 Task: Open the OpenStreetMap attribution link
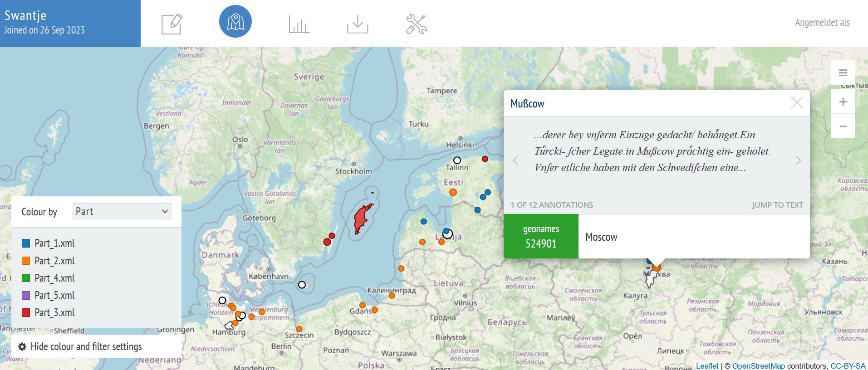pos(758,366)
